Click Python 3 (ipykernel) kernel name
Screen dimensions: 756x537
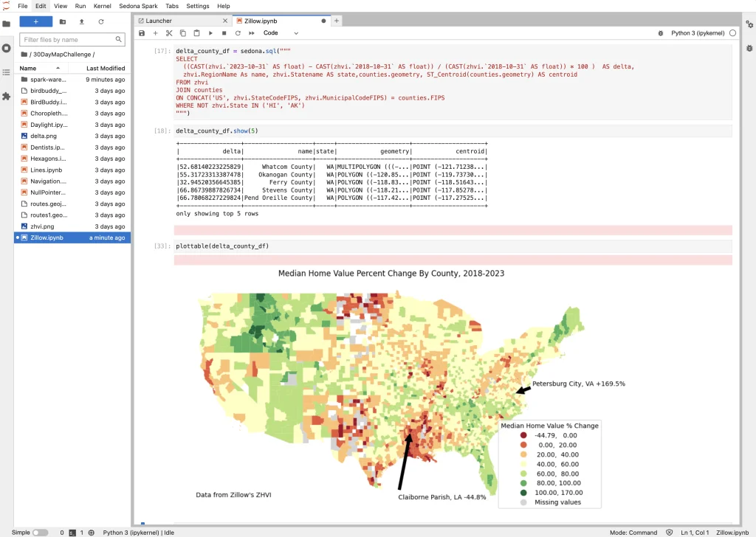pos(698,33)
